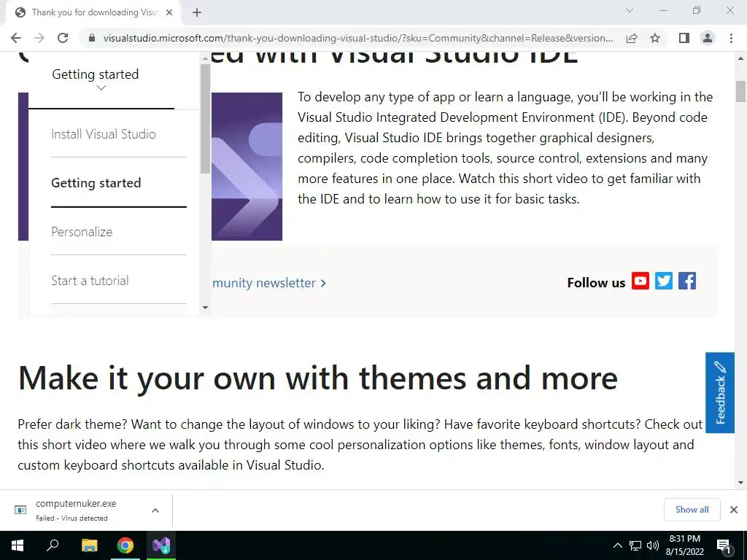Viewport: 747px width, 560px height.
Task: Click the page scrollbar thumb
Action: [x=740, y=91]
